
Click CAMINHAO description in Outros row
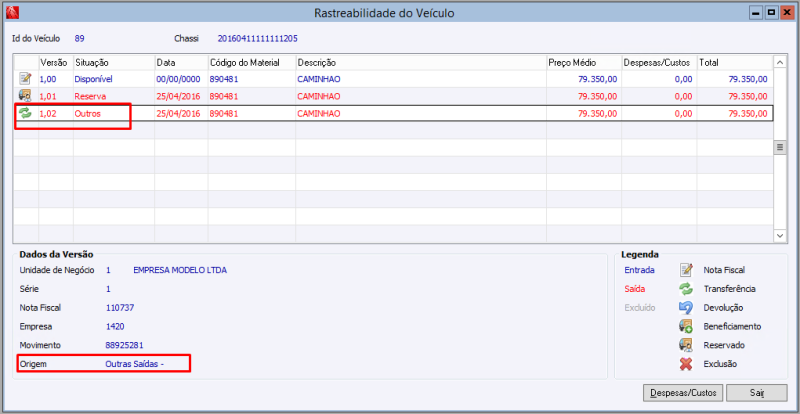319,114
